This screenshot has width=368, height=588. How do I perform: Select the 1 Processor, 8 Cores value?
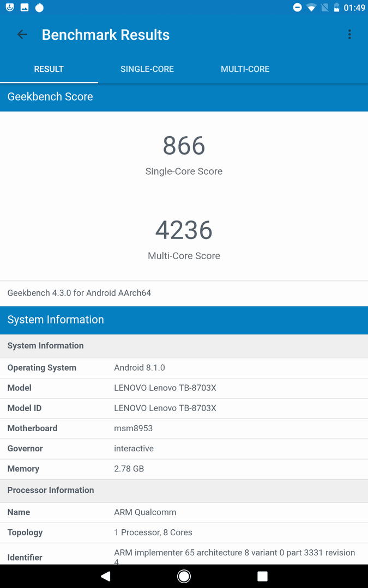point(153,533)
